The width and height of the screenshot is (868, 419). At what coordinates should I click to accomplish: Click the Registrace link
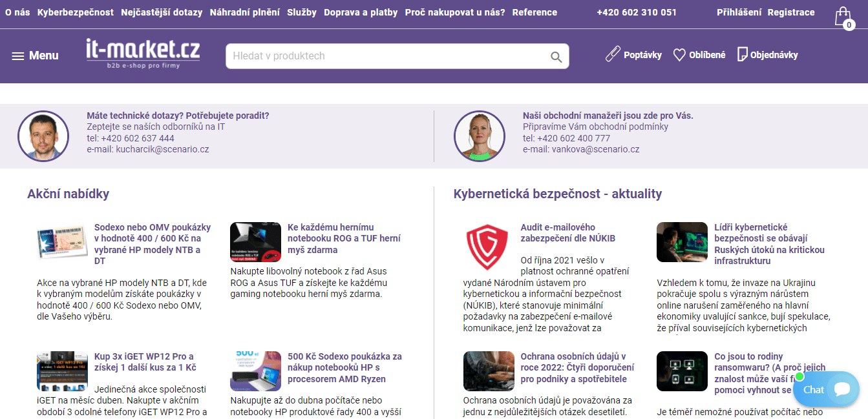tap(791, 12)
